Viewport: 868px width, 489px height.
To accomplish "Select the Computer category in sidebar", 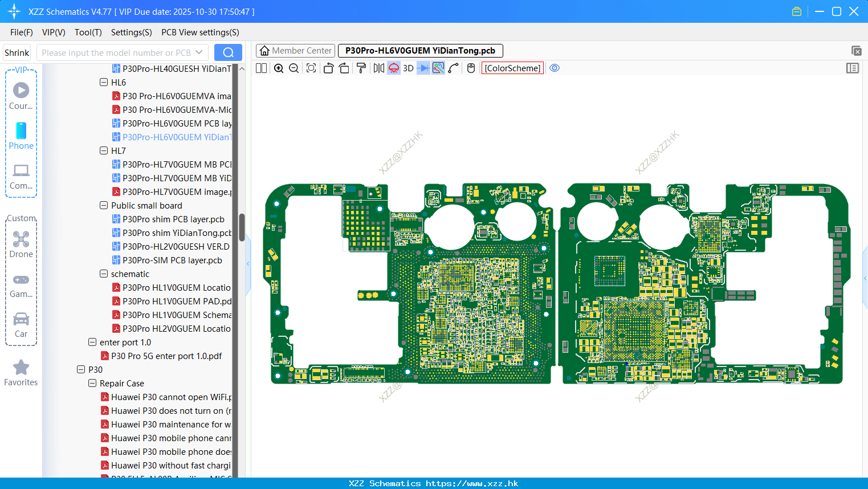I will [x=21, y=176].
